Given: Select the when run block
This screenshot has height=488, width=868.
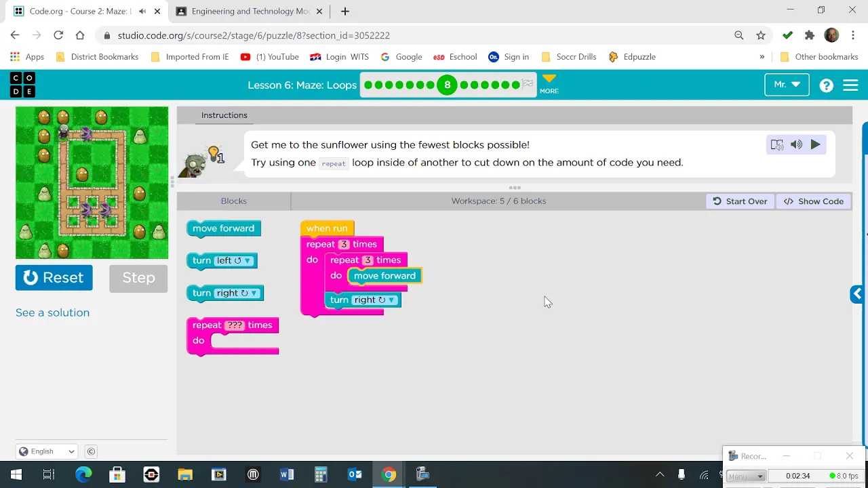Looking at the screenshot, I should tap(327, 228).
